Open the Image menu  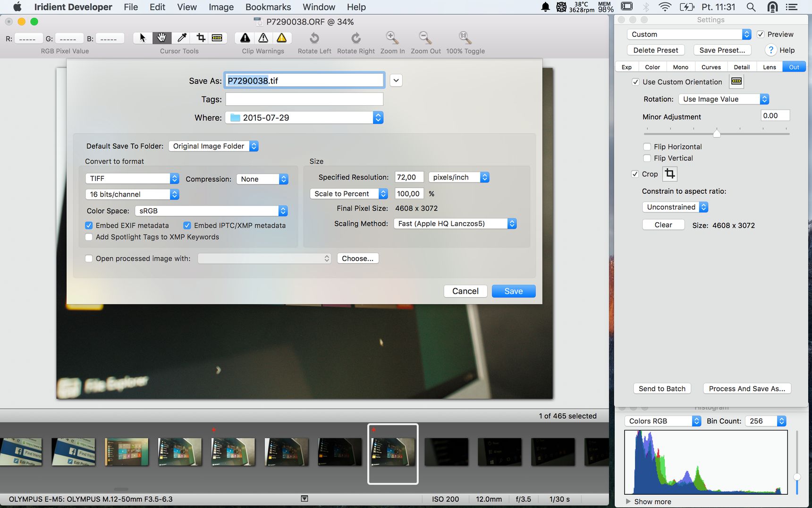click(221, 7)
